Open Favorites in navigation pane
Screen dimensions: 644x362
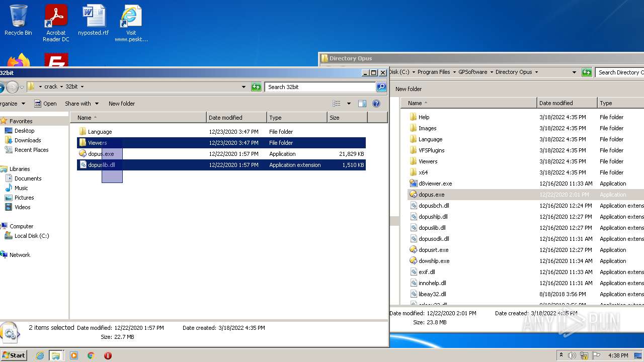coord(21,121)
